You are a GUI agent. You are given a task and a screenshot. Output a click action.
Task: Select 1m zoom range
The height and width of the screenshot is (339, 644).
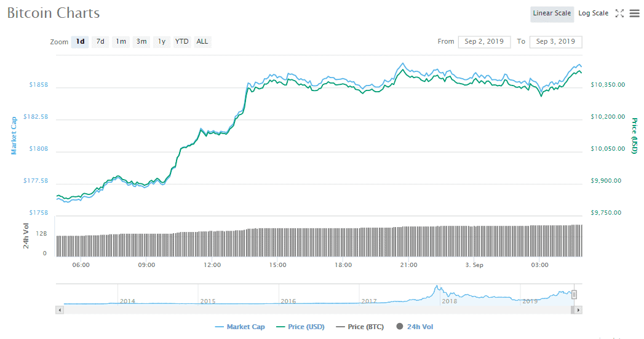[x=121, y=41]
